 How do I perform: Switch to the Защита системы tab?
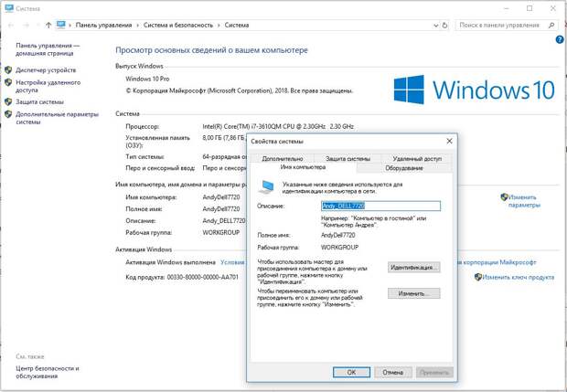coord(348,159)
